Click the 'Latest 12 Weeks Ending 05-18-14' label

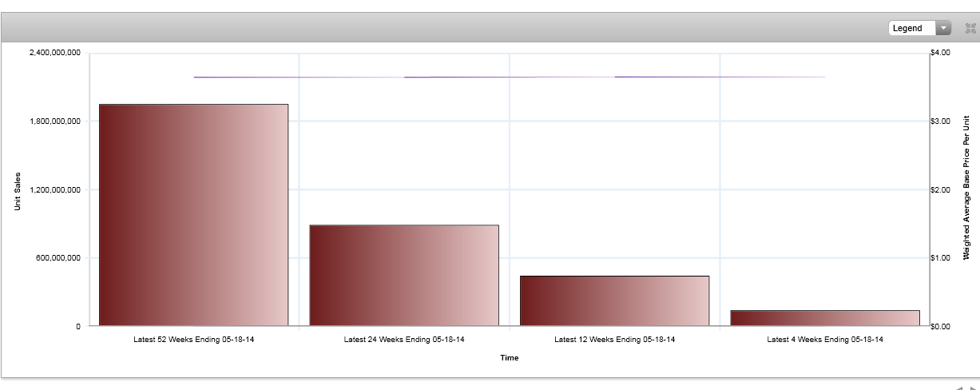(x=614, y=340)
